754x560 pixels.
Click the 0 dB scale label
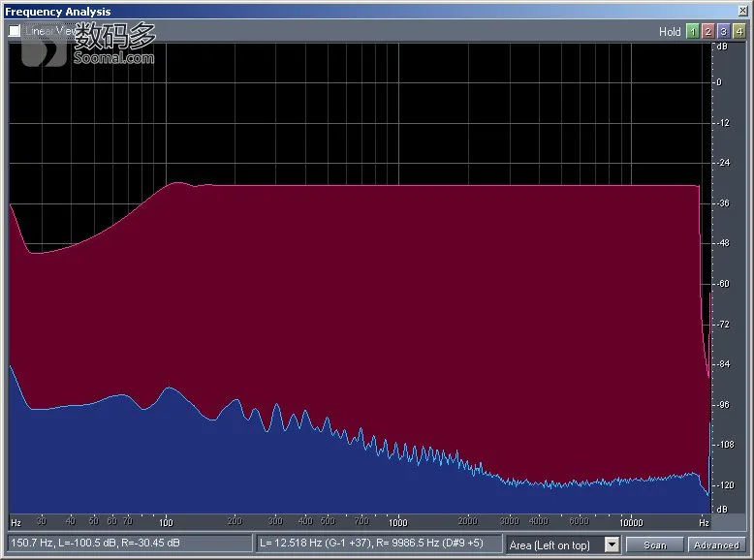[x=719, y=82]
